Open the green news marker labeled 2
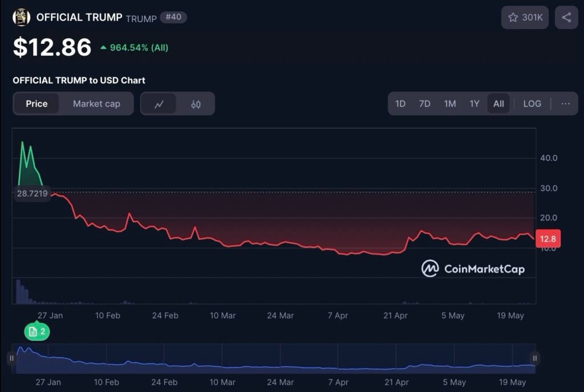This screenshot has width=584, height=392. [37, 332]
